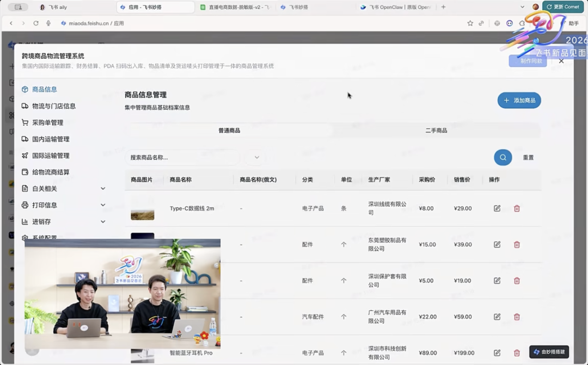Reload the page in browser toolbar
Image resolution: width=588 pixels, height=365 pixels.
36,23
